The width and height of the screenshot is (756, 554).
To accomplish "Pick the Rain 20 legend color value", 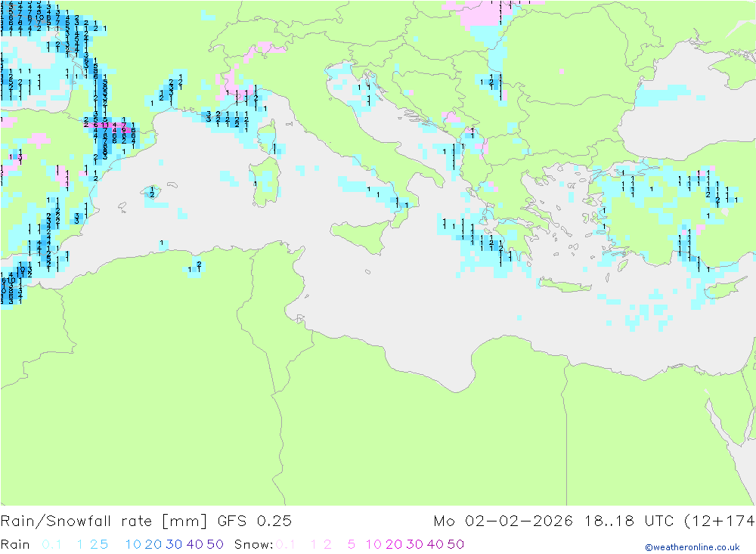I will click(x=153, y=544).
